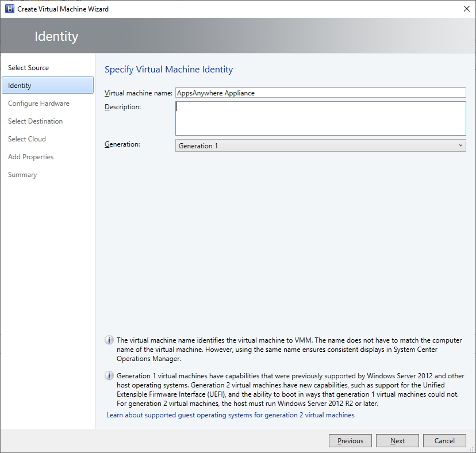Open the Generation dropdown

click(320, 146)
